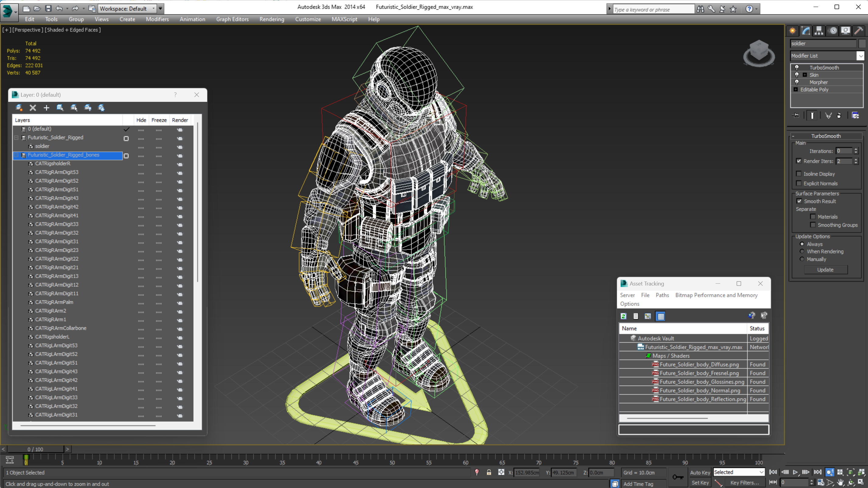Select the Always update option
The height and width of the screenshot is (488, 868).
click(x=802, y=244)
